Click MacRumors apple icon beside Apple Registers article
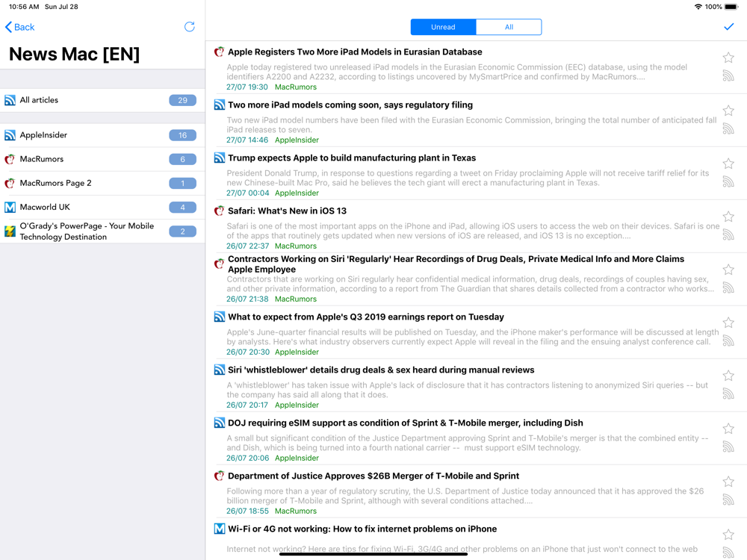The image size is (747, 560). [219, 52]
